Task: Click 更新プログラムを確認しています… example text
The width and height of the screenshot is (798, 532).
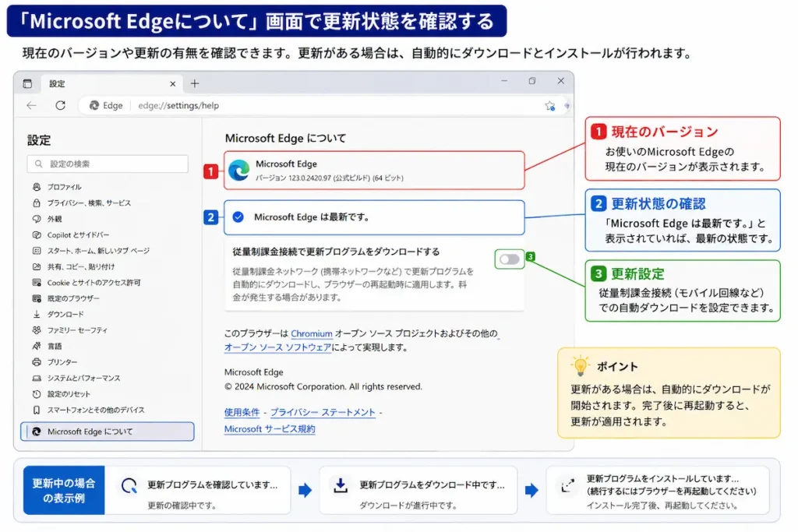Action: pyautogui.click(x=213, y=485)
